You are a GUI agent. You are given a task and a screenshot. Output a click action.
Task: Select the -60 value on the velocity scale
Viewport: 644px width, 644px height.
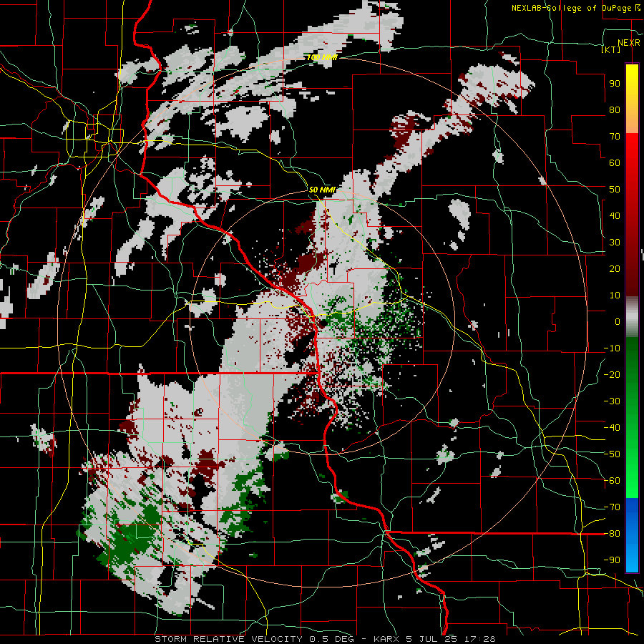[612, 481]
